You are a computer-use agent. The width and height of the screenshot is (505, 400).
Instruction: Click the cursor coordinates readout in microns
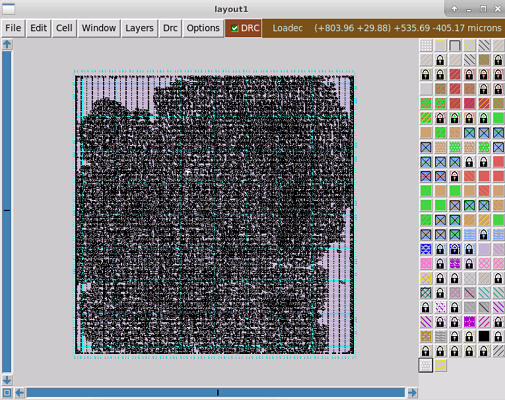408,28
